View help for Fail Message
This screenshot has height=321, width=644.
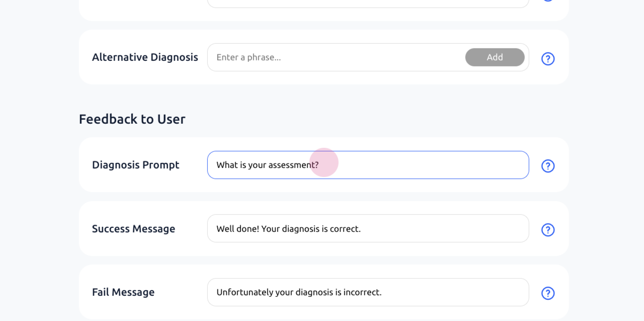pyautogui.click(x=548, y=293)
